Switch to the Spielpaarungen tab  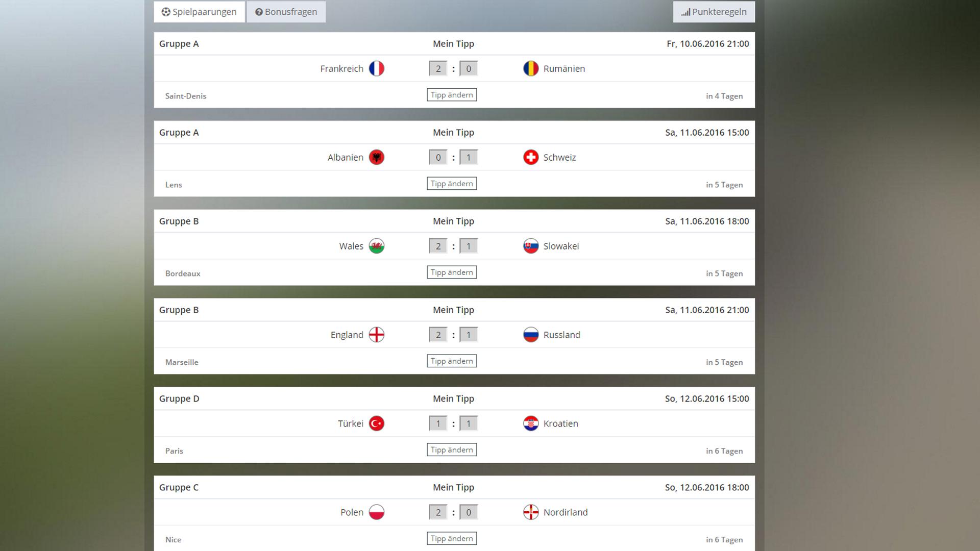coord(199,12)
